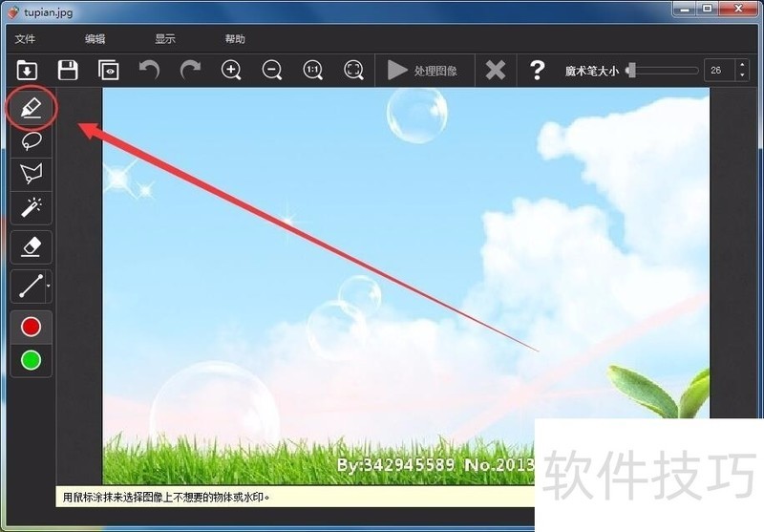Image resolution: width=764 pixels, height=532 pixels.
Task: Select the magic wand tool
Action: pyautogui.click(x=32, y=207)
